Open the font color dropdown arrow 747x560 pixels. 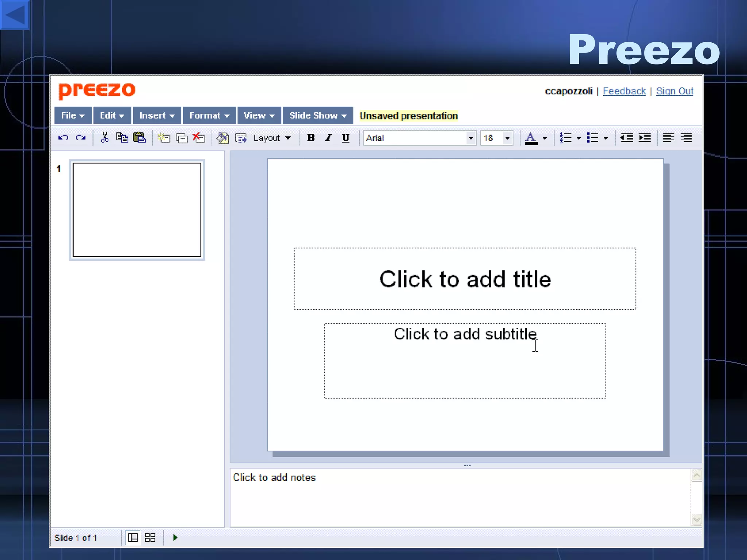click(x=545, y=138)
